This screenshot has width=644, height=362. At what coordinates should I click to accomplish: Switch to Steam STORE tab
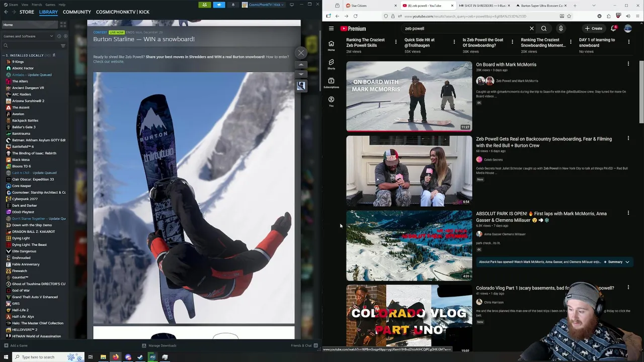27,12
